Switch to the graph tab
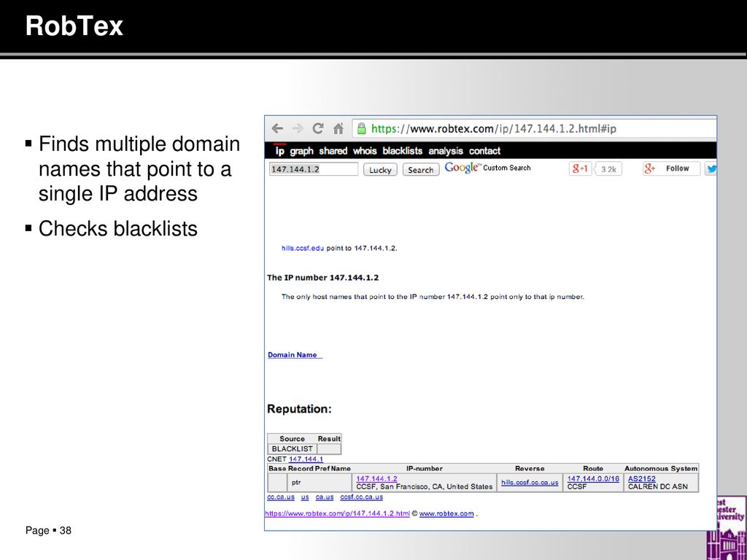This screenshot has height=560, width=747. pyautogui.click(x=301, y=151)
